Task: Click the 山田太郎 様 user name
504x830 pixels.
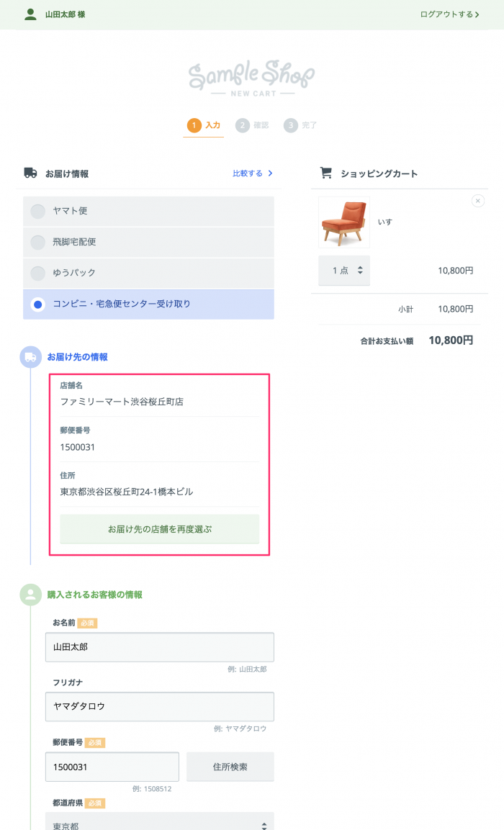Action: point(65,14)
